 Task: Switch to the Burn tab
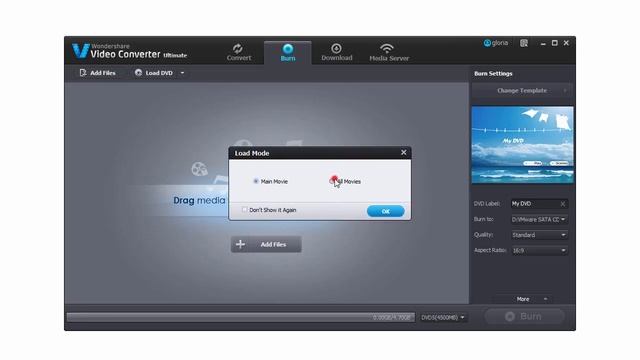tap(288, 53)
